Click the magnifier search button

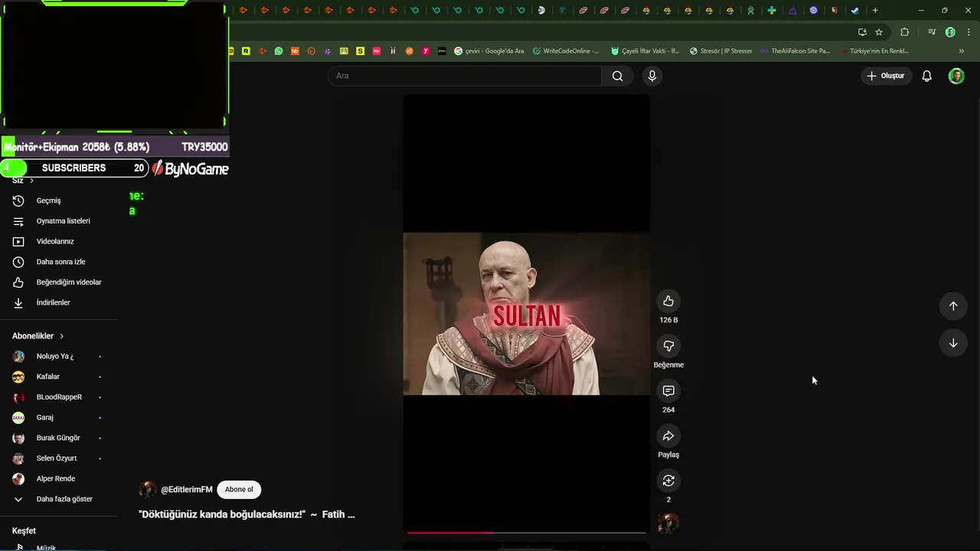pyautogui.click(x=618, y=76)
